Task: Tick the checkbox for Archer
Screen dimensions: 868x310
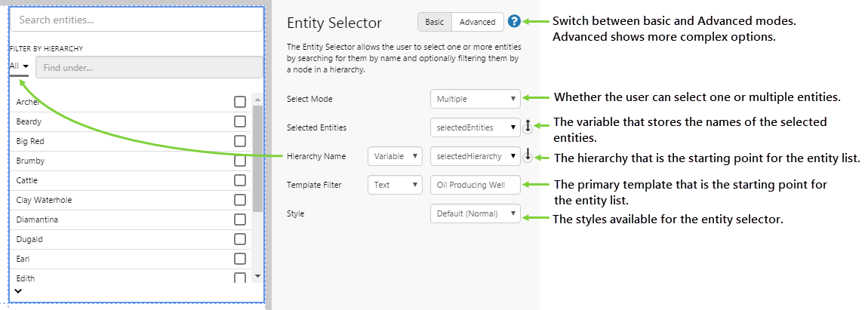Action: (240, 102)
